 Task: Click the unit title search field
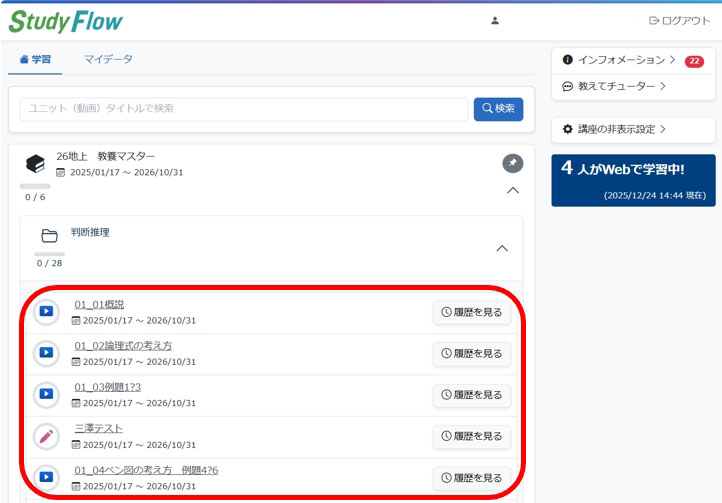tap(244, 109)
